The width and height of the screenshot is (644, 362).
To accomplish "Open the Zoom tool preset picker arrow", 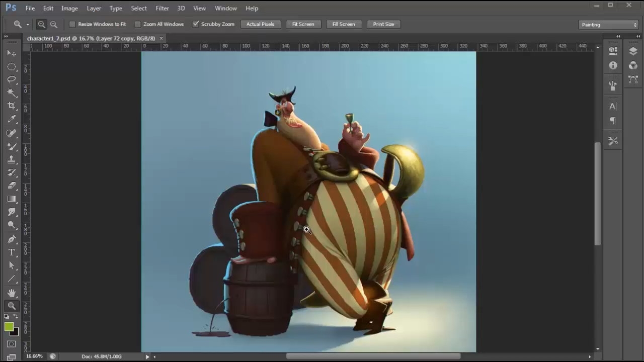I will (28, 25).
